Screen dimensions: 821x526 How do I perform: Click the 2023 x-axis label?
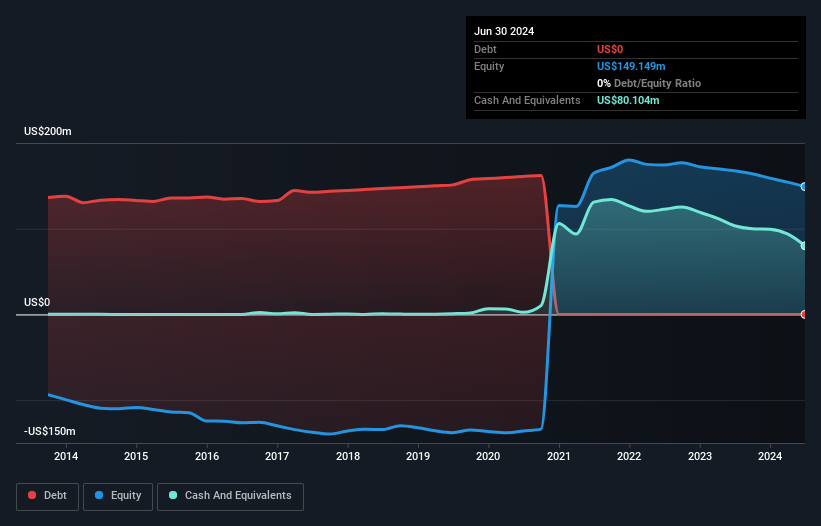click(x=700, y=456)
